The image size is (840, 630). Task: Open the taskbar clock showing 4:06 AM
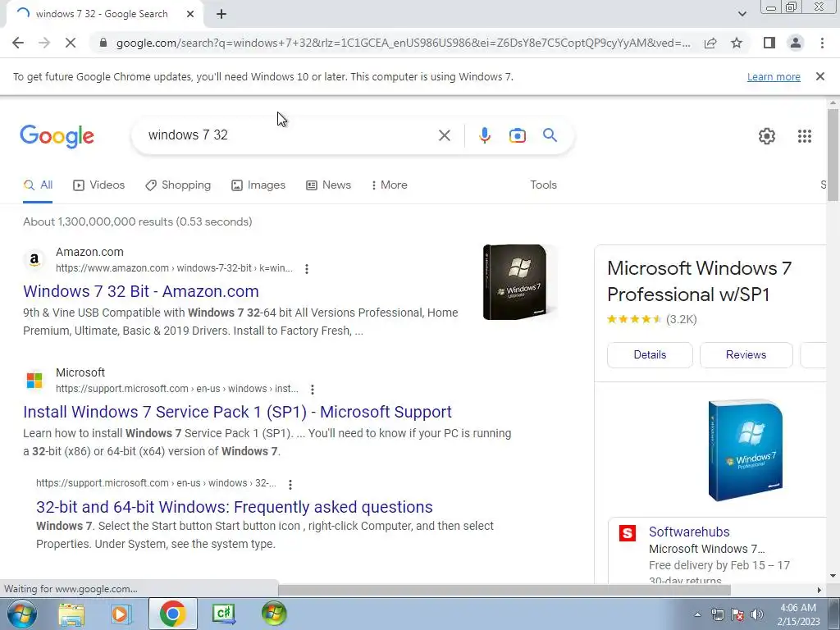tap(798, 614)
